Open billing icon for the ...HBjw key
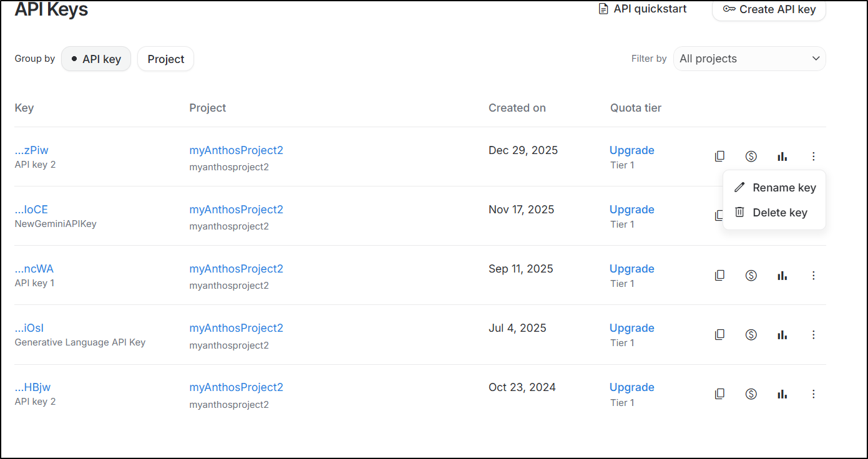Screen dimensions: 868x459 (751, 394)
